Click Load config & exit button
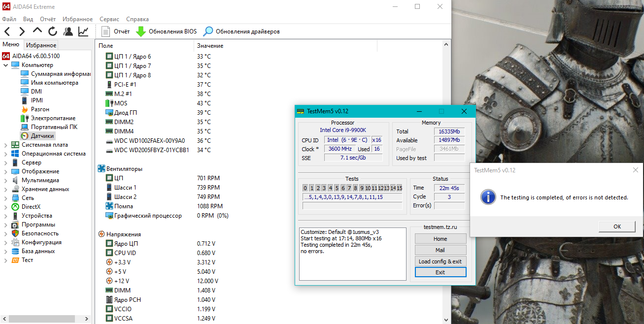The width and height of the screenshot is (644, 324). (x=441, y=261)
